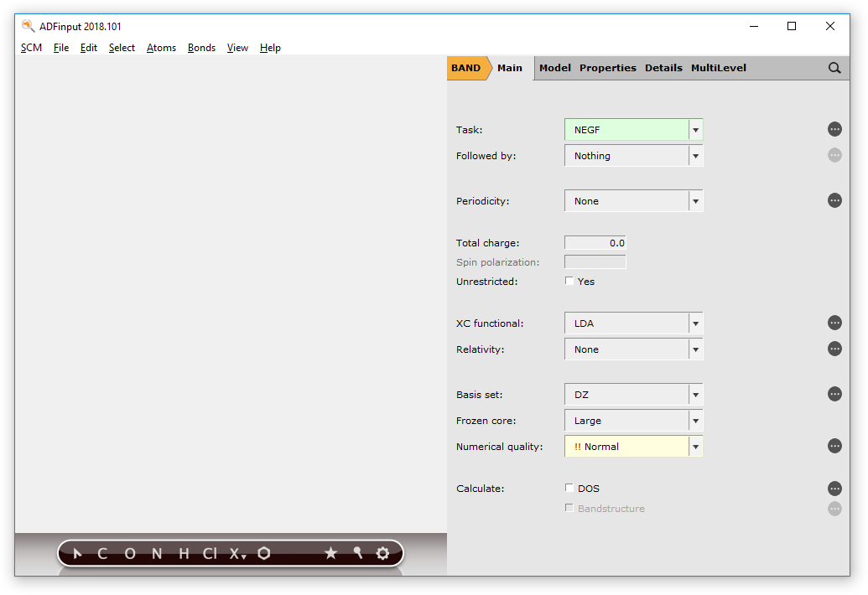Switch to the MultiLevel panel tab
This screenshot has height=595, width=868.
719,68
